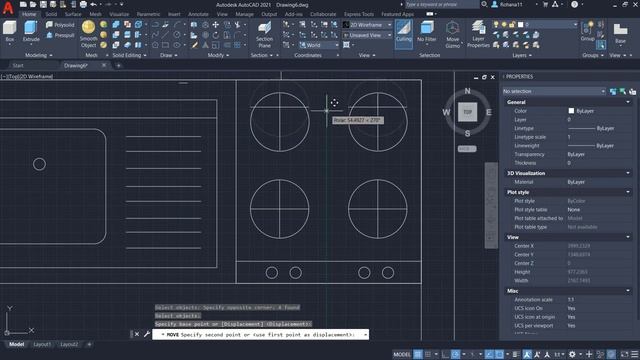The width and height of the screenshot is (640, 360).
Task: Click the Plot printer icon in quick access toolbar
Action: [83, 4]
